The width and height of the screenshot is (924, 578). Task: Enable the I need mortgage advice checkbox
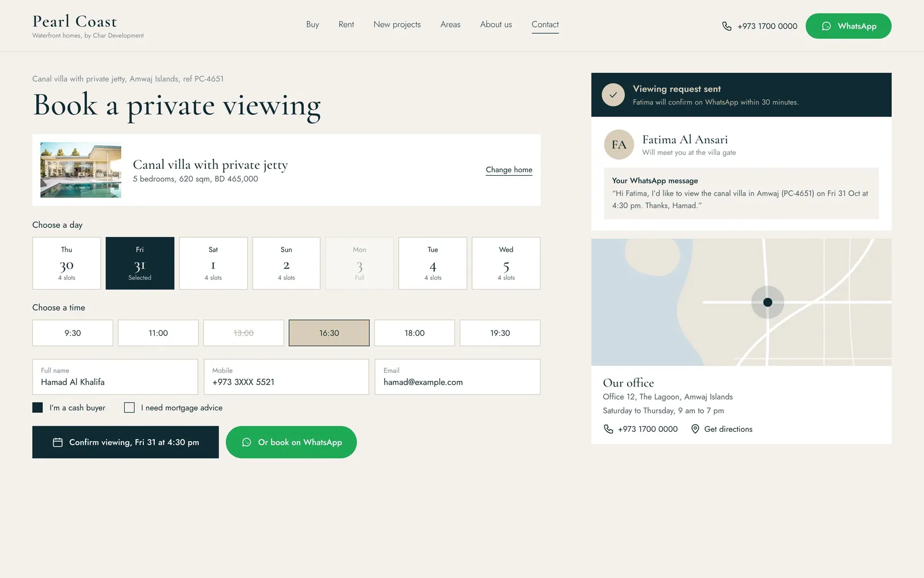129,407
